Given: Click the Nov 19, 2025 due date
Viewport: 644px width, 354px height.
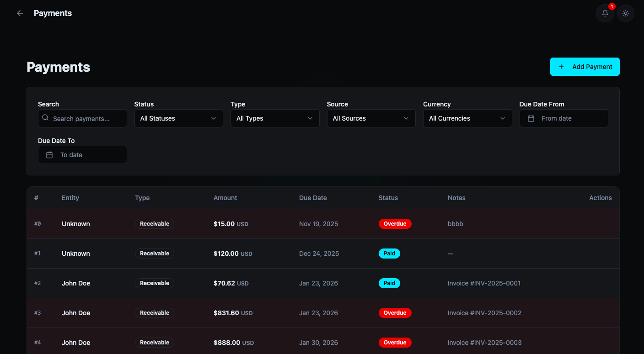Looking at the screenshot, I should [318, 224].
